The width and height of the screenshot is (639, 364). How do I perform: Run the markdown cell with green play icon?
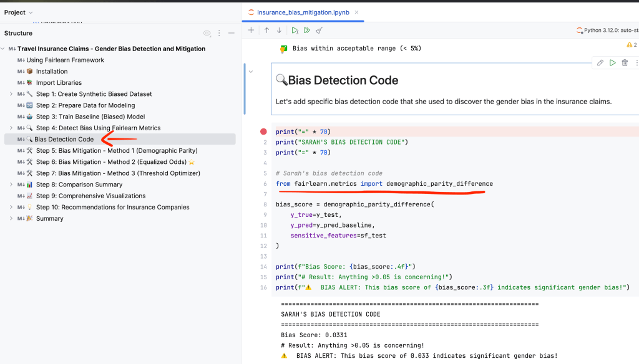pyautogui.click(x=613, y=63)
